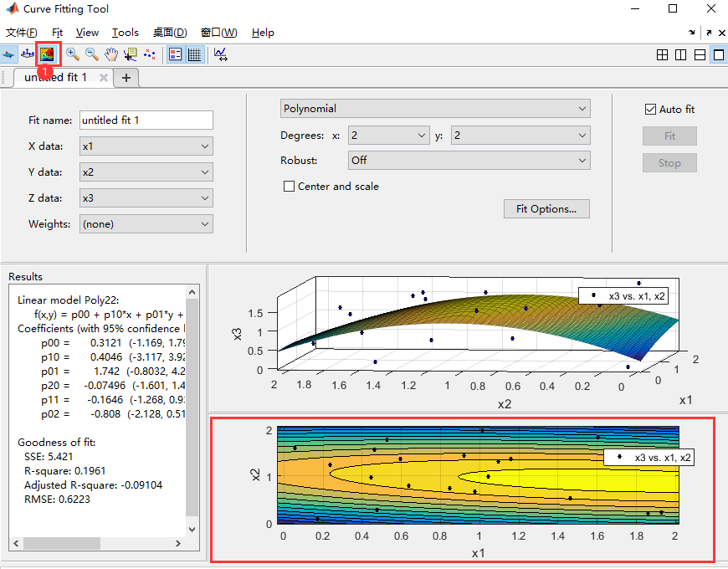Open the Polynomial fit type dropdown
The width and height of the screenshot is (728, 569).
pos(435,109)
